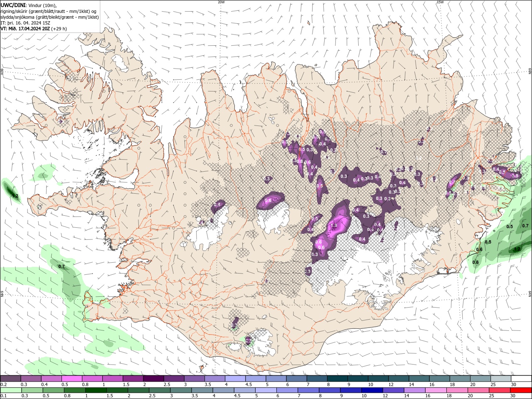The height and width of the screenshot is (399, 532).
Task: Click the 0.7 rain value southwest of Reykjanes
Action: [x=62, y=266]
